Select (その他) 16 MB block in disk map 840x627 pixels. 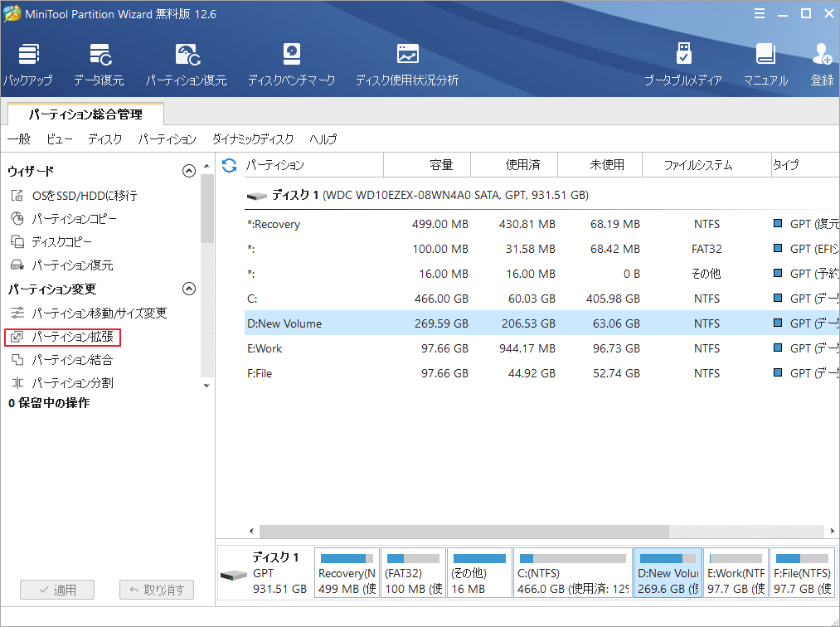click(x=479, y=572)
